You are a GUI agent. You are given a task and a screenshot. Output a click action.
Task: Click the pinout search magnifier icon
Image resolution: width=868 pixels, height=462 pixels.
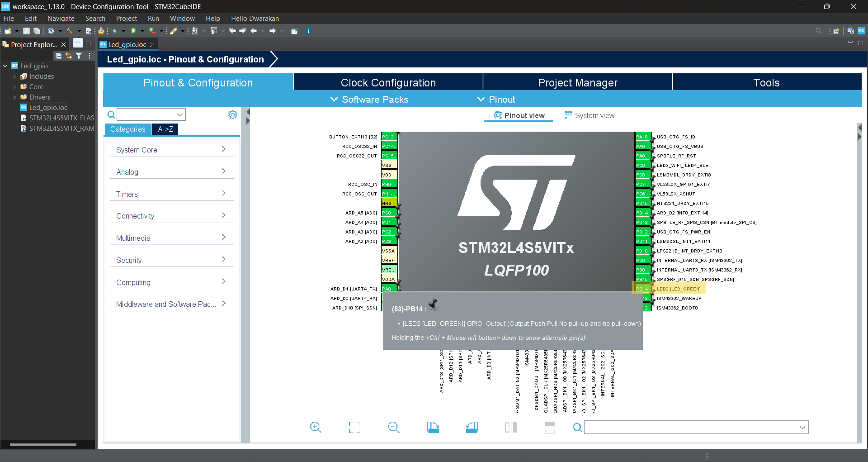(577, 427)
